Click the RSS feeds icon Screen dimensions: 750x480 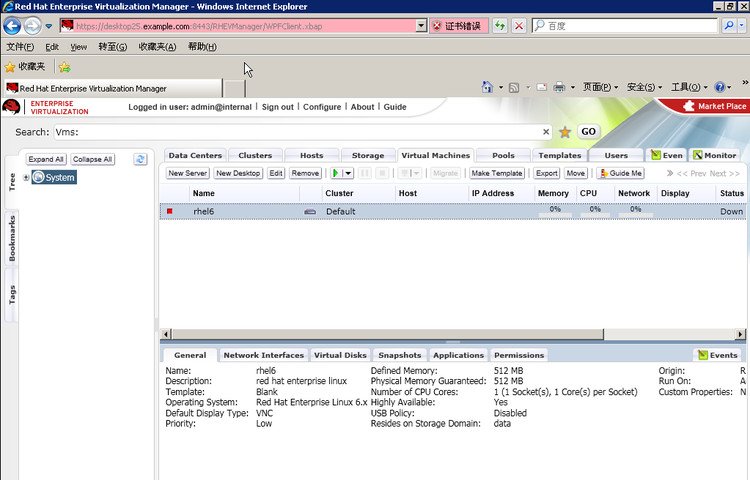coord(514,87)
